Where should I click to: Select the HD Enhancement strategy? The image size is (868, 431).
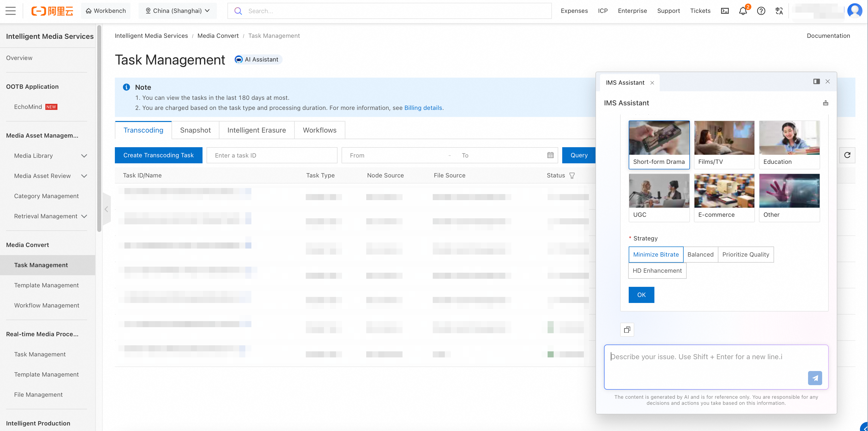coord(657,270)
